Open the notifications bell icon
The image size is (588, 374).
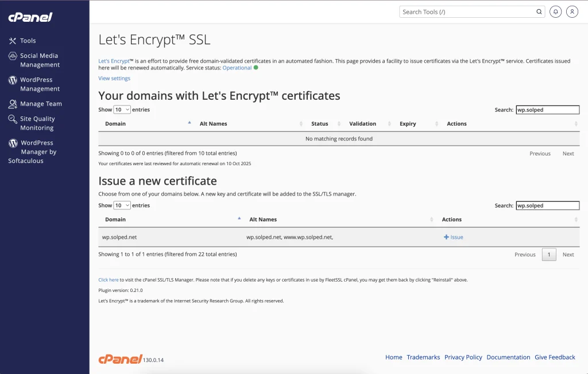click(555, 11)
